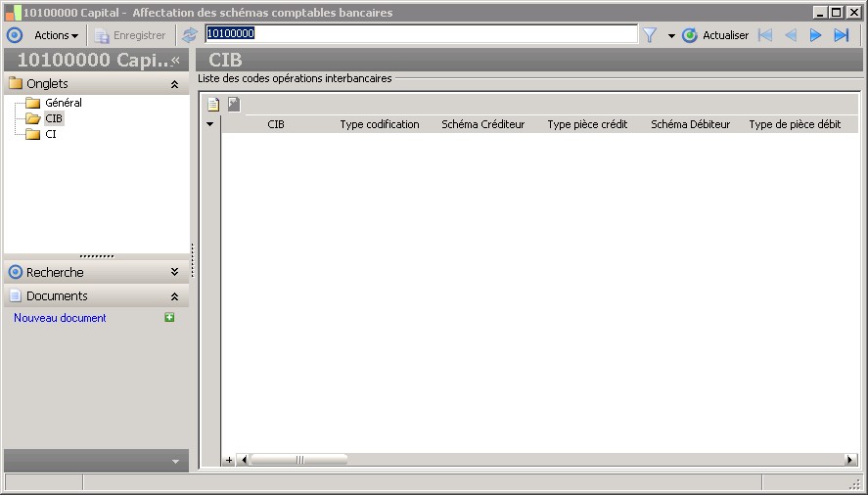
Task: Click the Type pièce crédit column header
Action: pos(587,124)
